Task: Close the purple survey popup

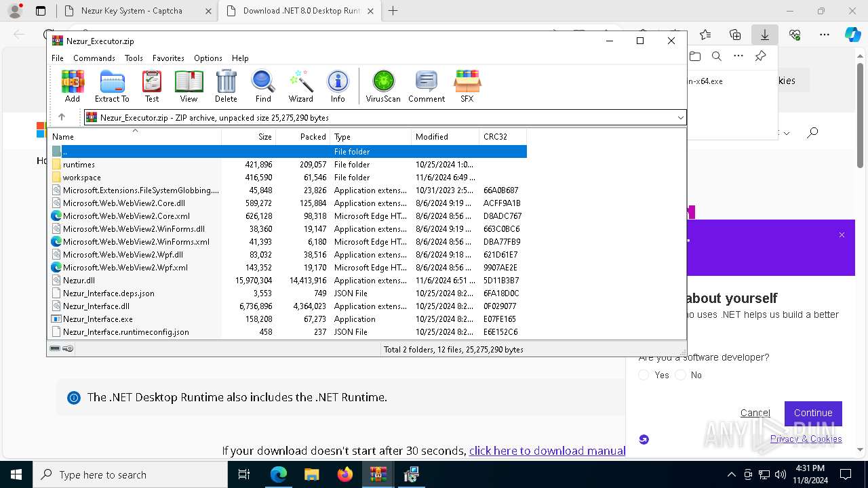Action: (x=842, y=235)
